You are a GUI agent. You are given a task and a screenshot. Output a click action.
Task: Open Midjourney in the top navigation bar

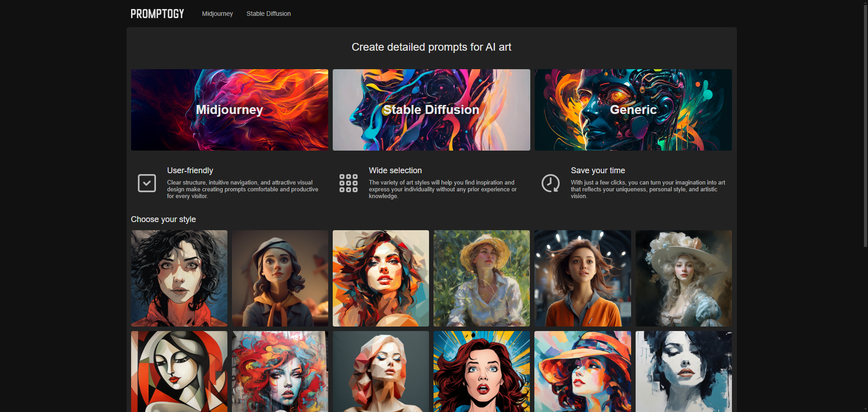pos(217,14)
